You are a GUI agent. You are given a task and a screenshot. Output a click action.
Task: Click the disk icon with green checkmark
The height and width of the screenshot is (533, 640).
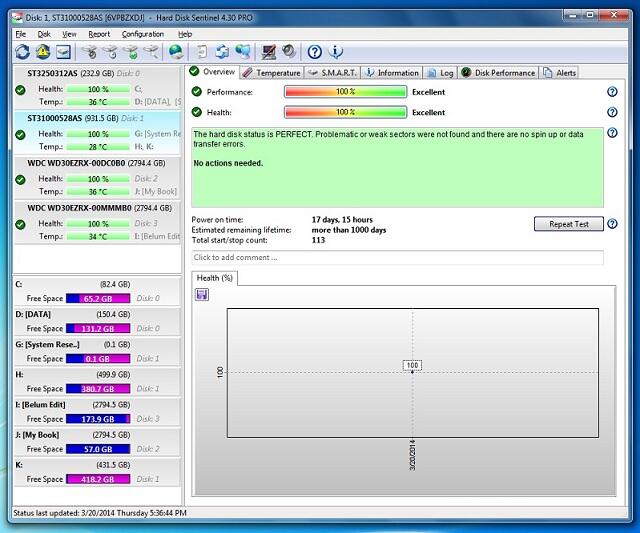click(131, 52)
